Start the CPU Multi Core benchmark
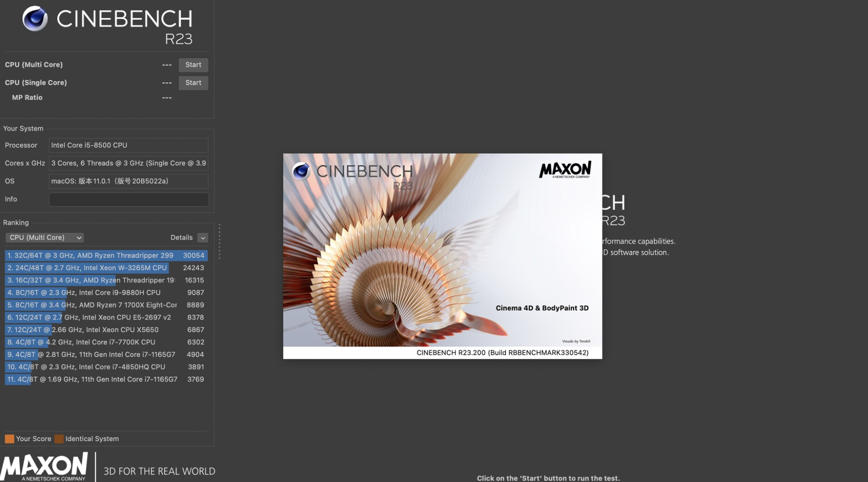 pos(193,65)
